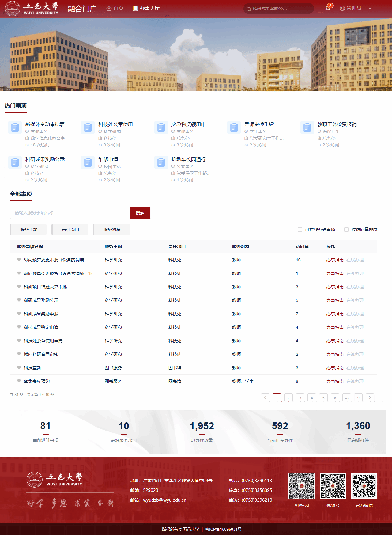392x536 pixels.
Task: Switch to the 办事大厅 tab
Action: tap(146, 8)
